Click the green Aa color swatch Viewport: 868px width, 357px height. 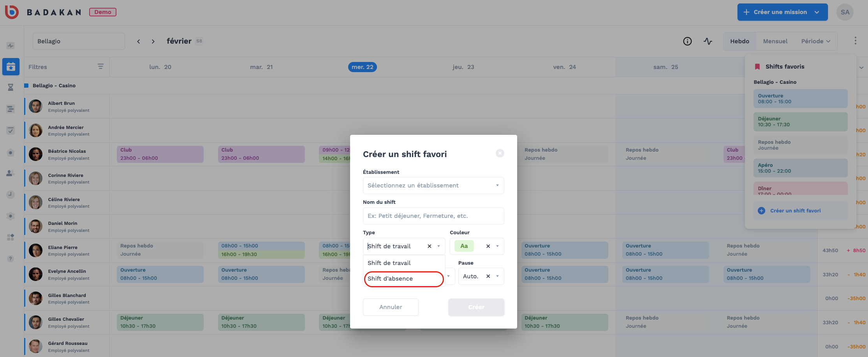pyautogui.click(x=464, y=246)
